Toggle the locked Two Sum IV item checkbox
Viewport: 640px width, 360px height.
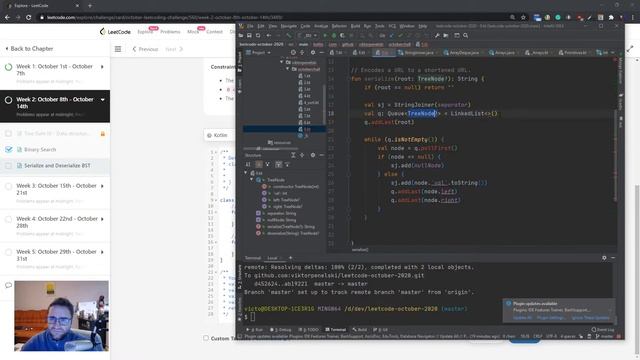click(9, 133)
